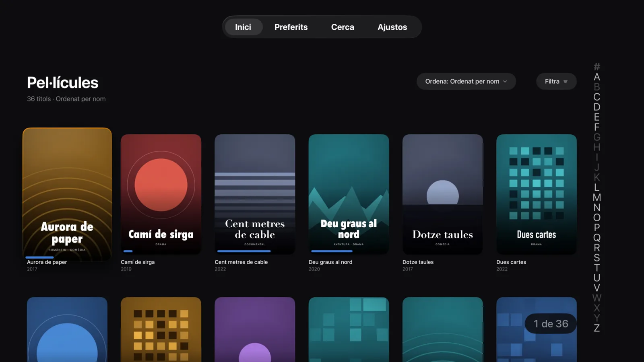Open the Preferits tab

(291, 27)
